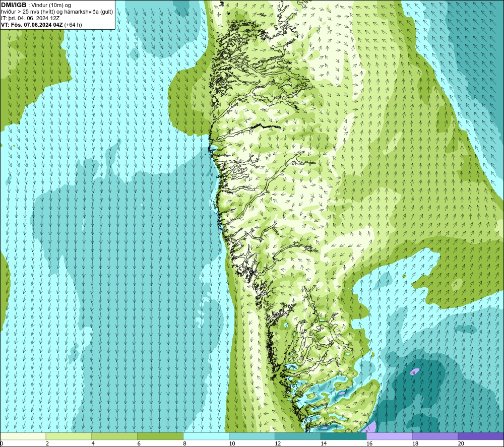The width and height of the screenshot is (504, 447).
Task: Click the 2–4 m/s light green swatch
Action: 69,436
